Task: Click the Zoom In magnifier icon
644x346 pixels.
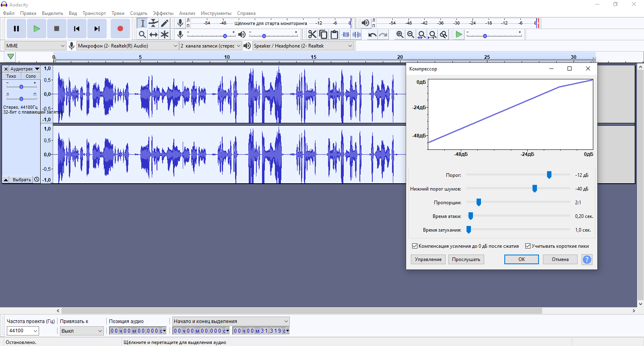Action: (400, 35)
